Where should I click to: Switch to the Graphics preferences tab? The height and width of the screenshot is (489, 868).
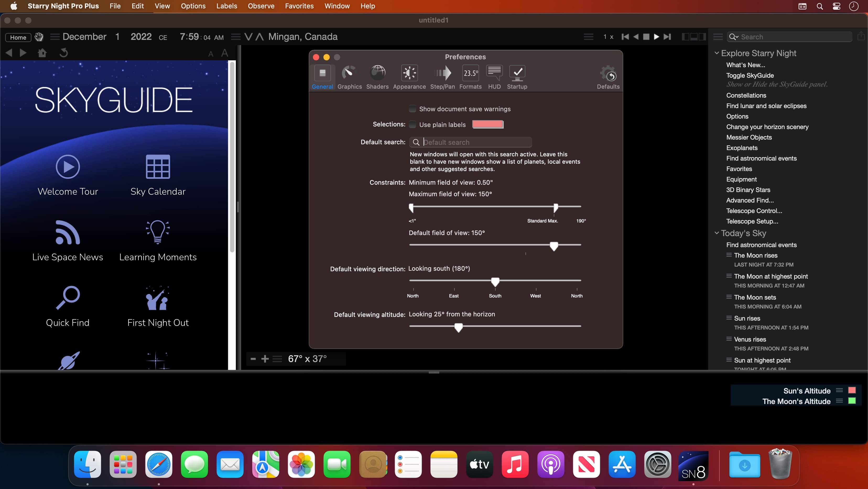click(349, 77)
